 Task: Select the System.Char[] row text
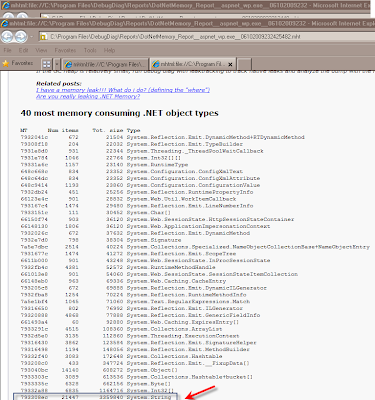[149, 213]
